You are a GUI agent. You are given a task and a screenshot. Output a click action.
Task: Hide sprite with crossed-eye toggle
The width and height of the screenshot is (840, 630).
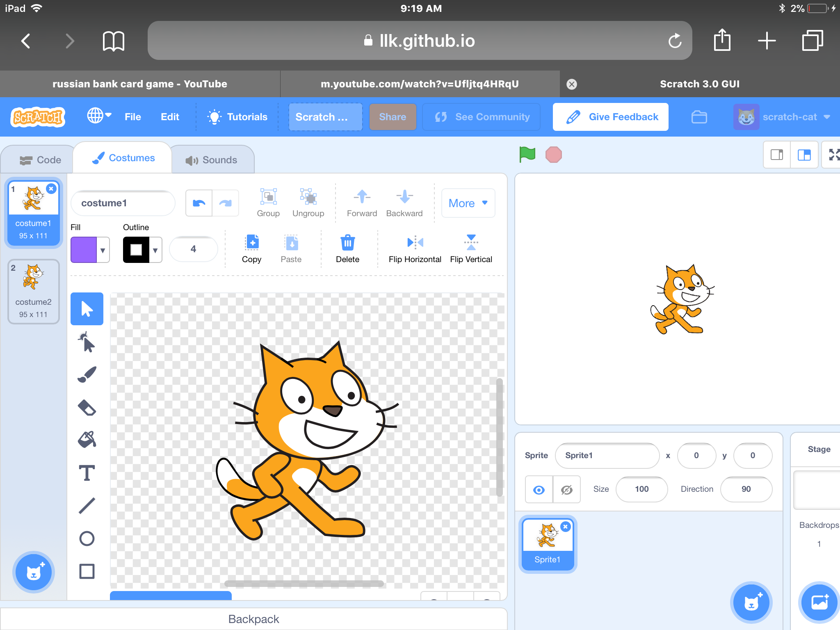(567, 489)
